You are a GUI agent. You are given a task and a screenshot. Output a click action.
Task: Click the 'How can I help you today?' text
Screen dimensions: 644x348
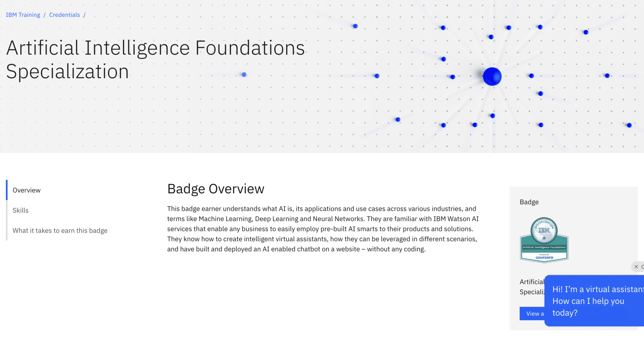point(588,307)
